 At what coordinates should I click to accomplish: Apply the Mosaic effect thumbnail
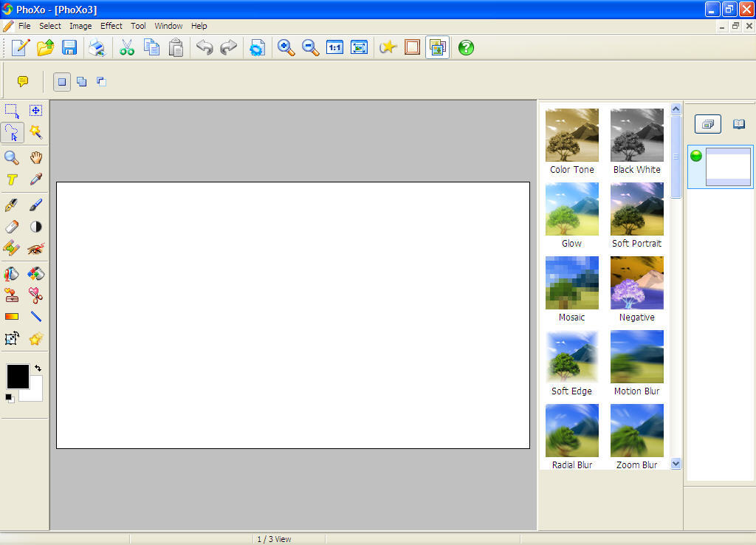(572, 282)
